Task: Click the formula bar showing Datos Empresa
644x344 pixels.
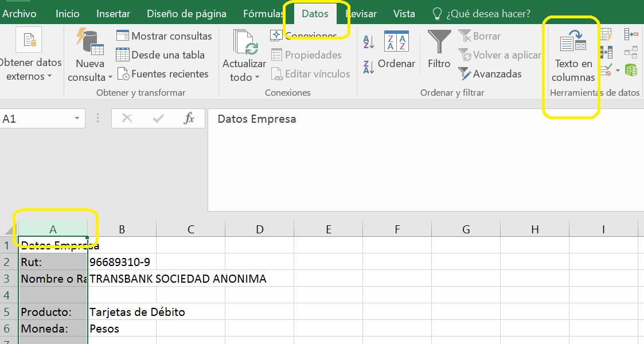Action: 426,160
